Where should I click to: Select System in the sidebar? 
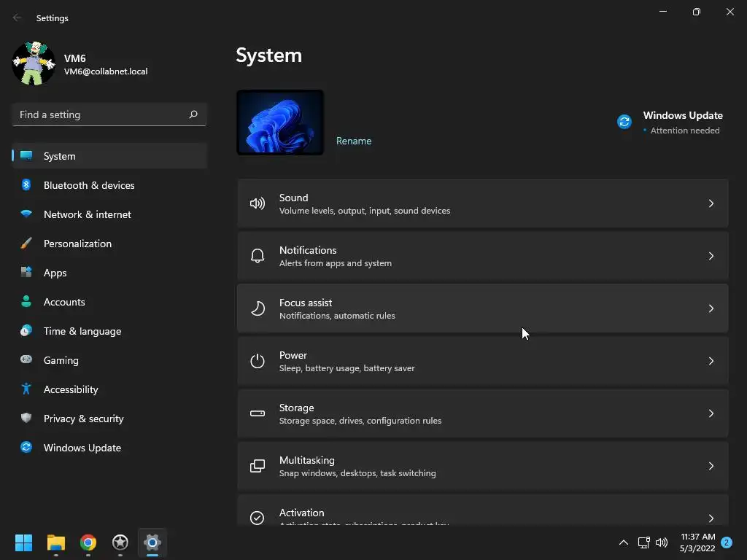pyautogui.click(x=109, y=156)
